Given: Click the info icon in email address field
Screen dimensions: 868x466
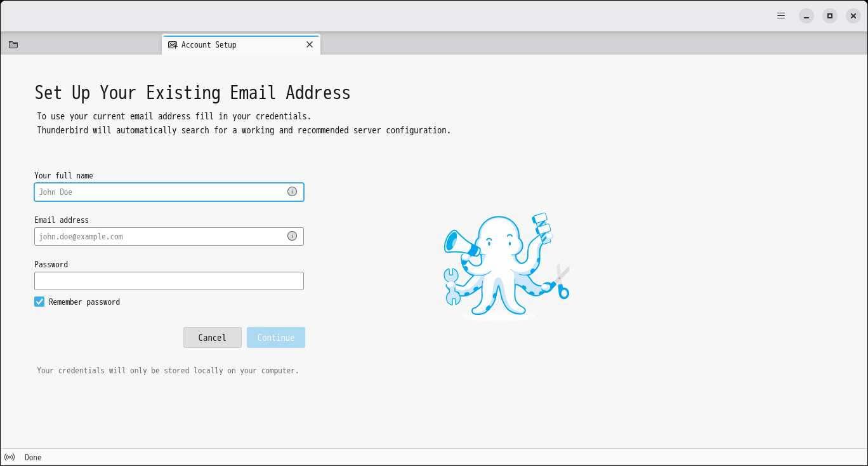Looking at the screenshot, I should 292,236.
